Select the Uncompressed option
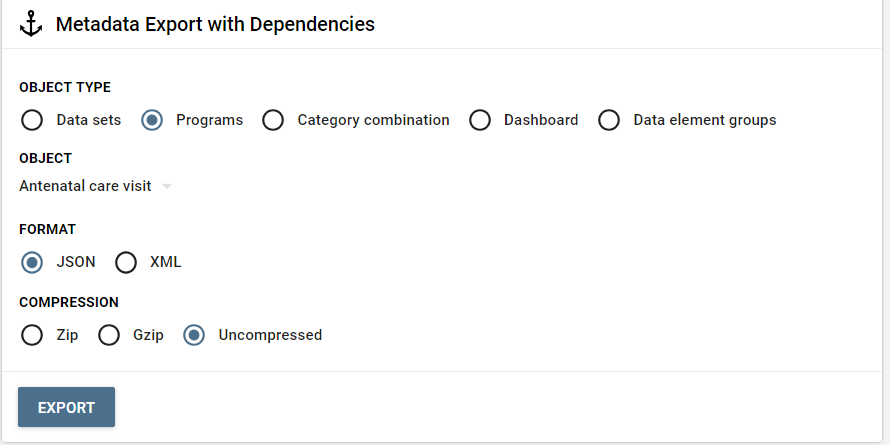 tap(194, 335)
